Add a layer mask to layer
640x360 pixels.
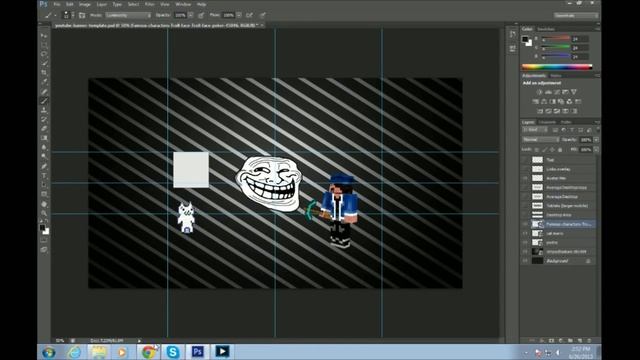coord(551,340)
